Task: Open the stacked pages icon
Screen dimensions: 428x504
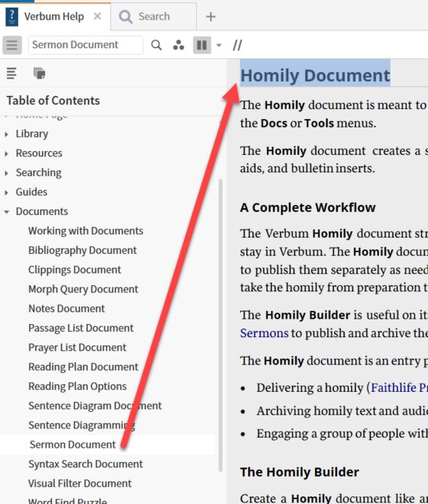Action: tap(40, 73)
